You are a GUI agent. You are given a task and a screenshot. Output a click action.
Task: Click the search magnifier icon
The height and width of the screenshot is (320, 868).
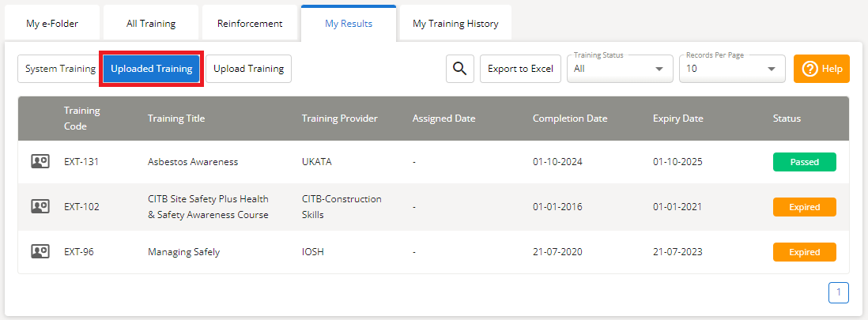pyautogui.click(x=459, y=69)
